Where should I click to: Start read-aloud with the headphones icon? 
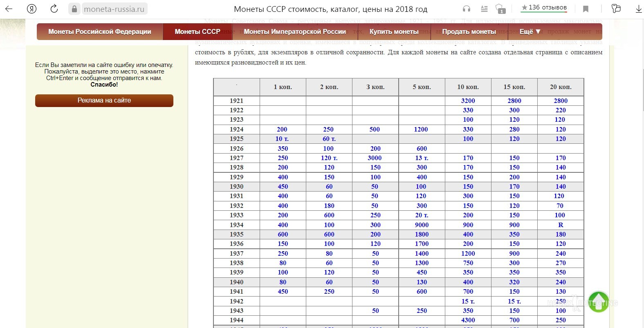click(x=467, y=9)
